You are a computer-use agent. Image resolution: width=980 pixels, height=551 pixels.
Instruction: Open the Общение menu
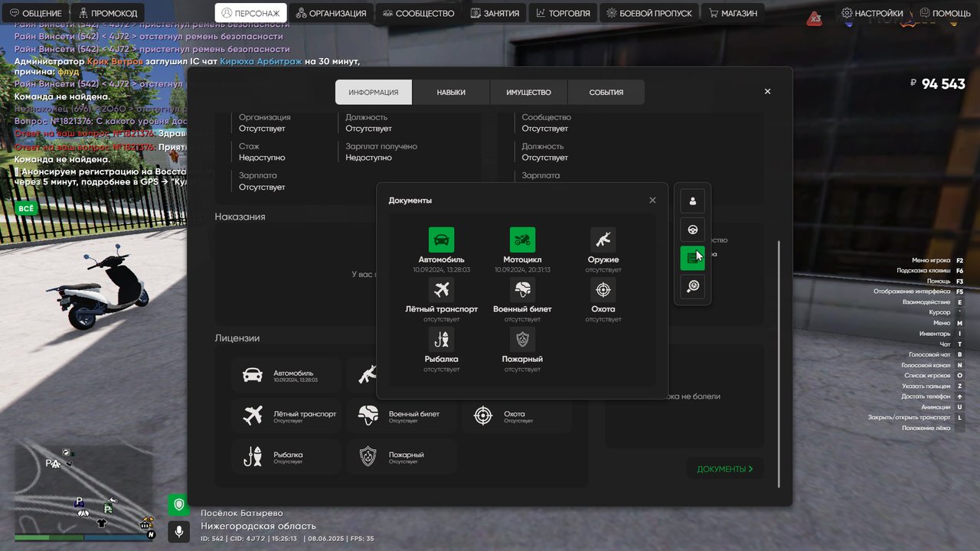pos(36,13)
